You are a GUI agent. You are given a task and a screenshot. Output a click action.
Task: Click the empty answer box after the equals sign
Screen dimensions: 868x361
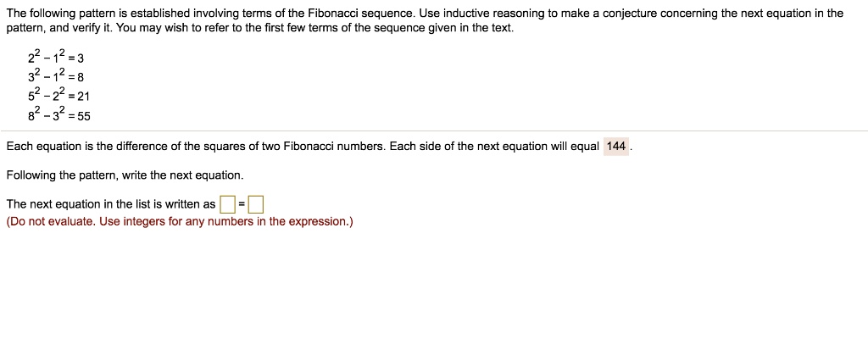[x=256, y=205]
